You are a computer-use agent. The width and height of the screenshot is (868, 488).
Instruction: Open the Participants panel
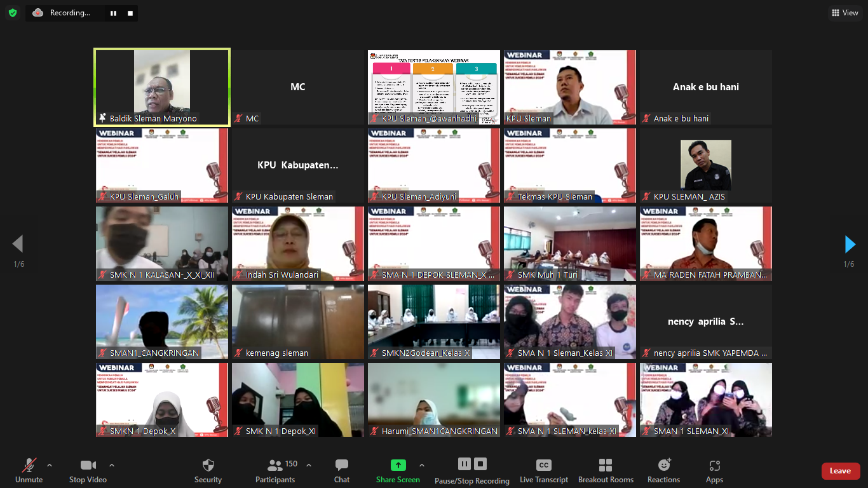click(x=275, y=466)
